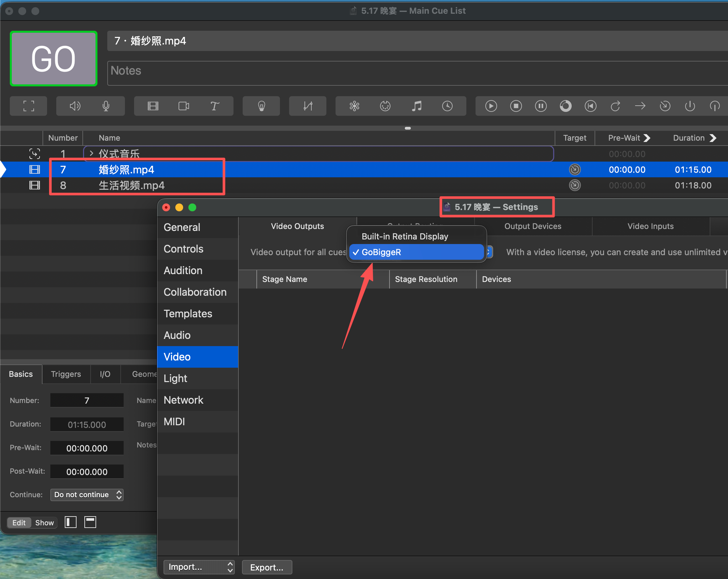Open Audio settings section
The width and height of the screenshot is (728, 579).
click(x=198, y=335)
